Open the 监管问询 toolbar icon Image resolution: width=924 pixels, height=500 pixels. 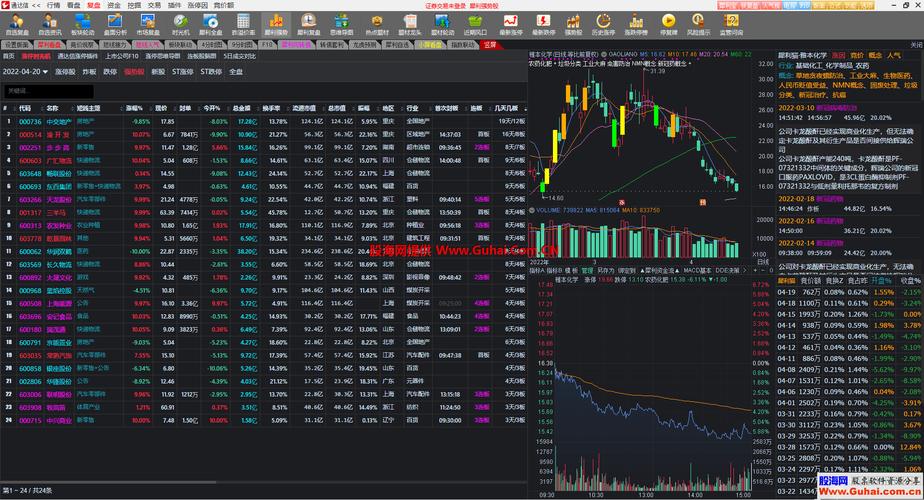[731, 25]
